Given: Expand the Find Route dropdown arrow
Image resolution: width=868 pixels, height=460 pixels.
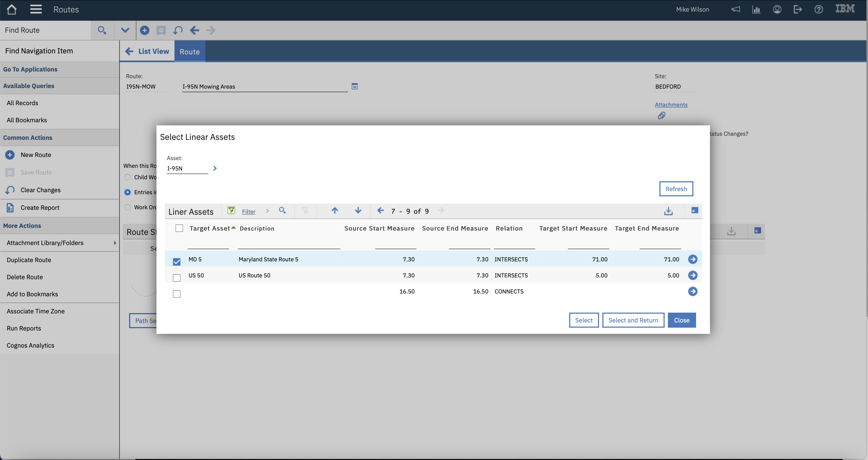Looking at the screenshot, I should click(x=125, y=30).
